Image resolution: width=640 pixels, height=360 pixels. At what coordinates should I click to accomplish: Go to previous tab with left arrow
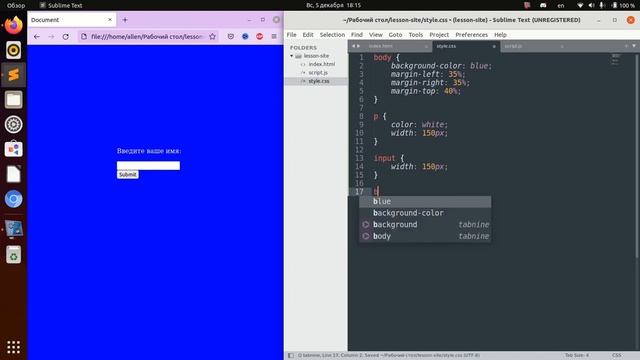point(353,46)
